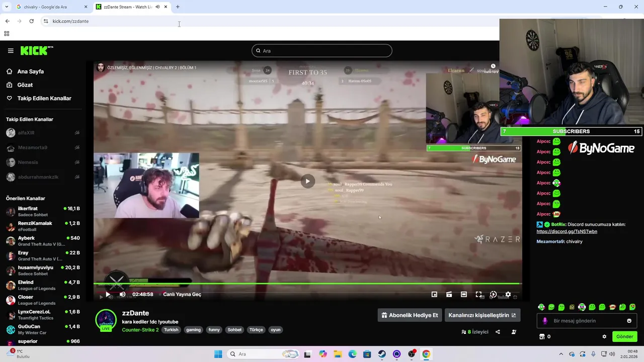This screenshot has width=644, height=362.
Task: Open the playback speed control
Action: [493, 295]
